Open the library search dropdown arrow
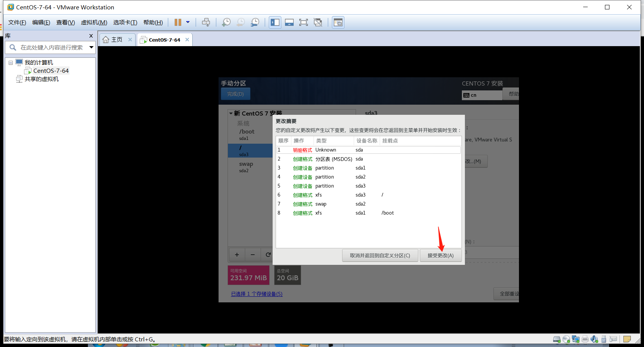Screen dimensions: 644x347 point(91,47)
